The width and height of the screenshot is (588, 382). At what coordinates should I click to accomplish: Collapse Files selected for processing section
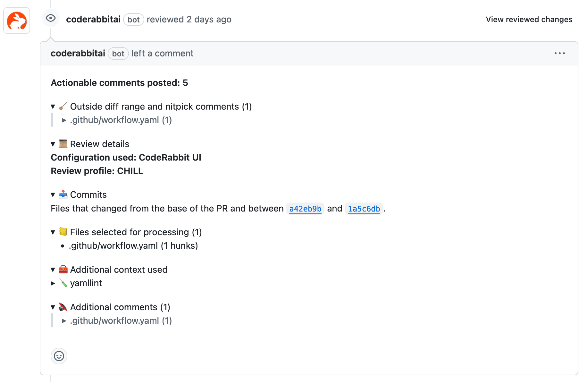pyautogui.click(x=53, y=232)
